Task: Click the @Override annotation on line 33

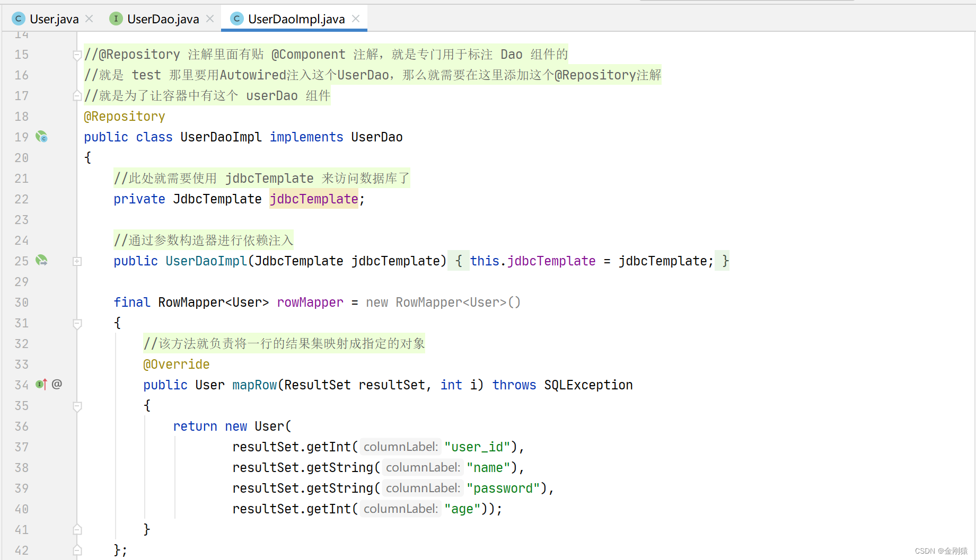Action: point(177,365)
